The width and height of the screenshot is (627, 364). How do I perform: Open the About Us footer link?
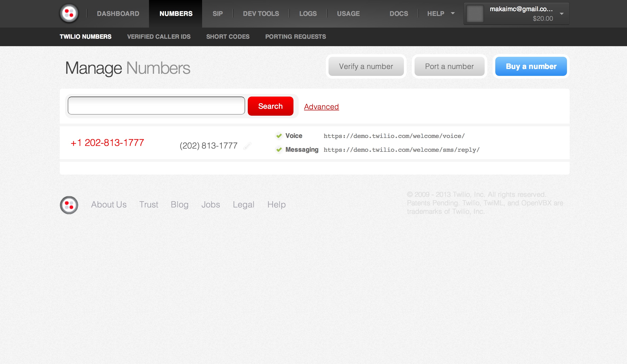click(x=109, y=205)
